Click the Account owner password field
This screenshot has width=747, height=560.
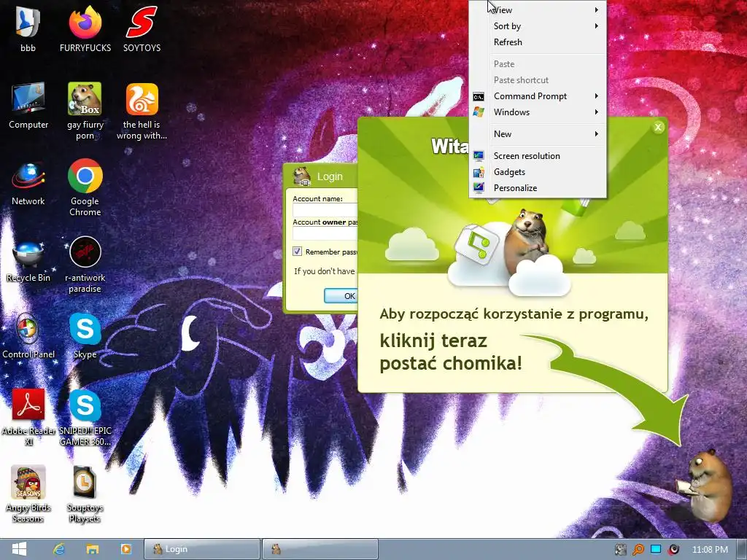(325, 233)
